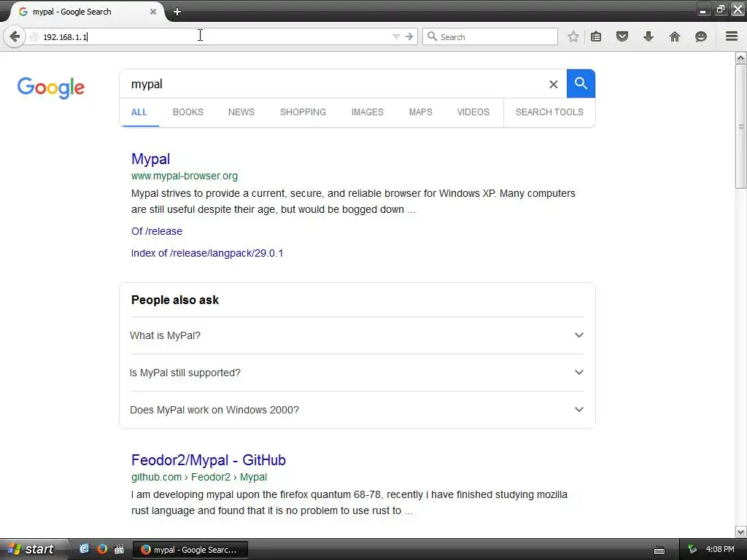
Task: Open the Of /release sublink
Action: click(157, 231)
